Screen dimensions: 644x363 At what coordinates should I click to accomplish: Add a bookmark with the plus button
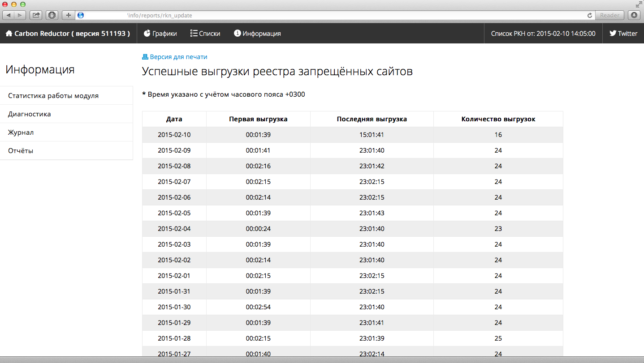point(68,15)
